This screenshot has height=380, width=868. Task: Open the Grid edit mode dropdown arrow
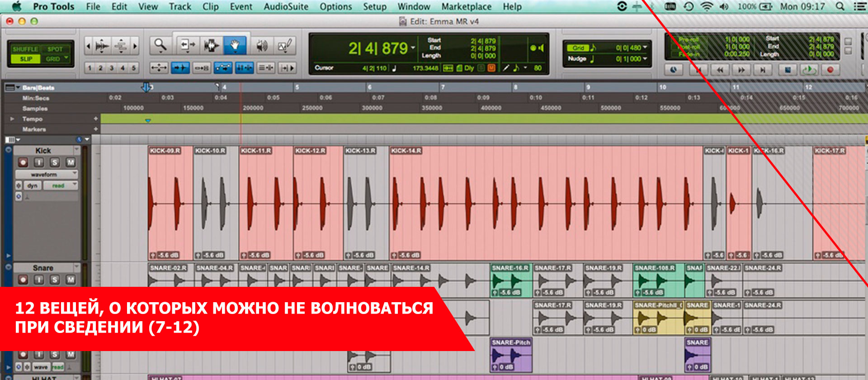(66, 58)
